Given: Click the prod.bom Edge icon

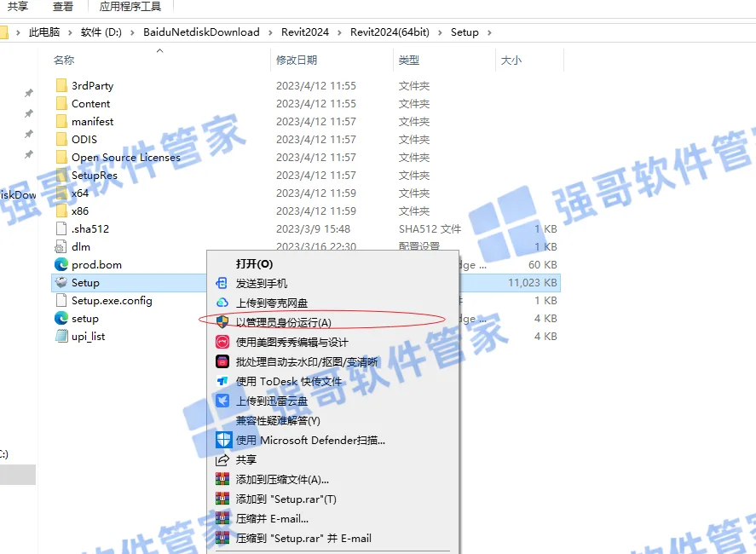Looking at the screenshot, I should tap(61, 264).
